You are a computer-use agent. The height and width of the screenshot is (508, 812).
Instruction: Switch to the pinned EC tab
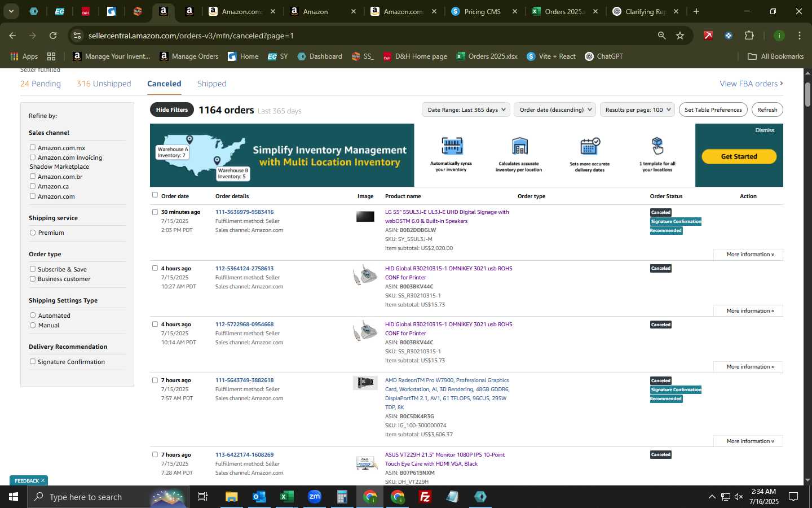pos(60,11)
